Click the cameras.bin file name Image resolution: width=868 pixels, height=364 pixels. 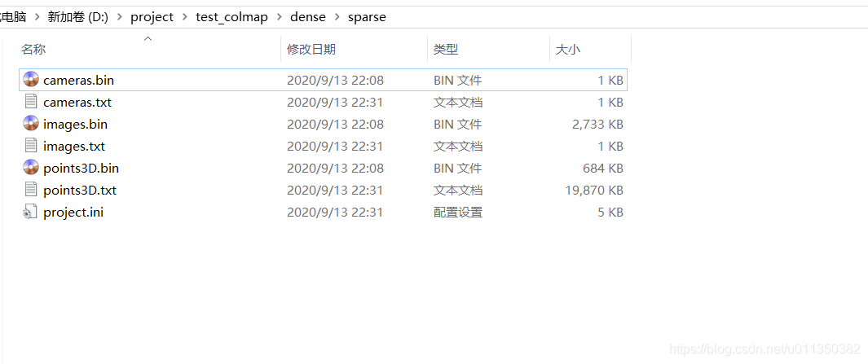[x=78, y=81]
